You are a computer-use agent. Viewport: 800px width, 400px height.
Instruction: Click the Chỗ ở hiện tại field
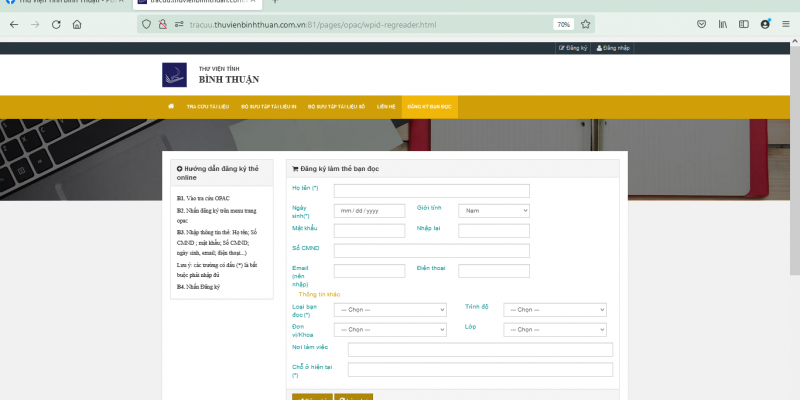click(x=480, y=369)
